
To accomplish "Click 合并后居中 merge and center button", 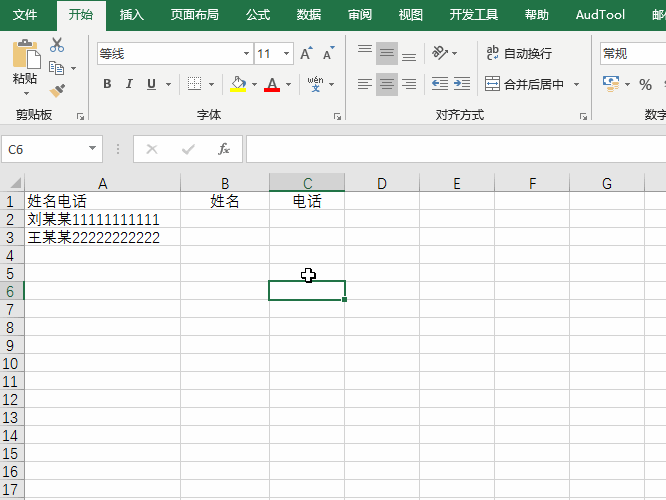I will [x=524, y=84].
